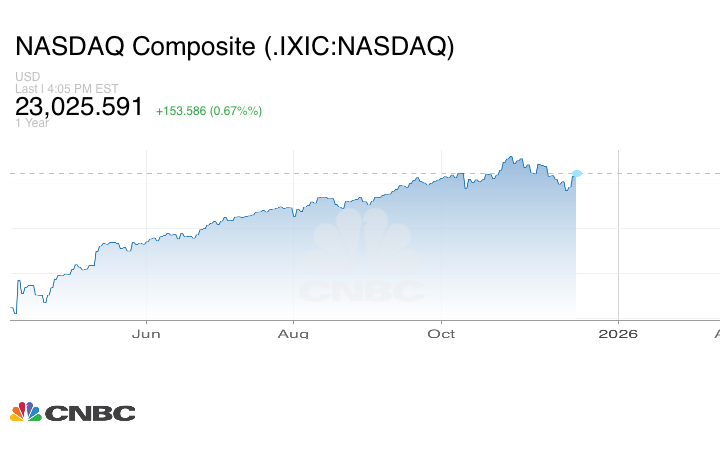This screenshot has height=450, width=720.
Task: Click the 23,025.591 price value
Action: point(79,107)
